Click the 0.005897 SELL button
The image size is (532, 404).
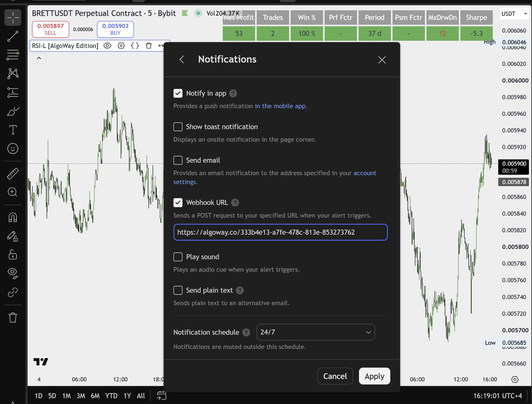[x=50, y=29]
